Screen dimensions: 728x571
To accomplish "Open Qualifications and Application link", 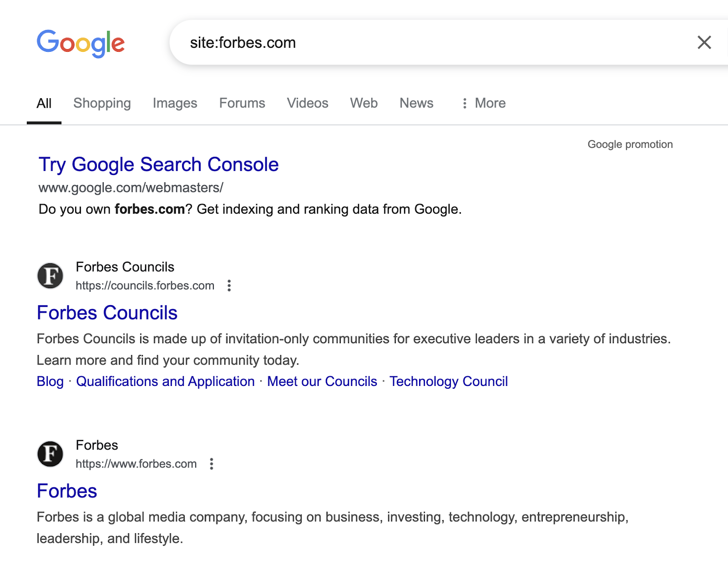I will coord(166,381).
